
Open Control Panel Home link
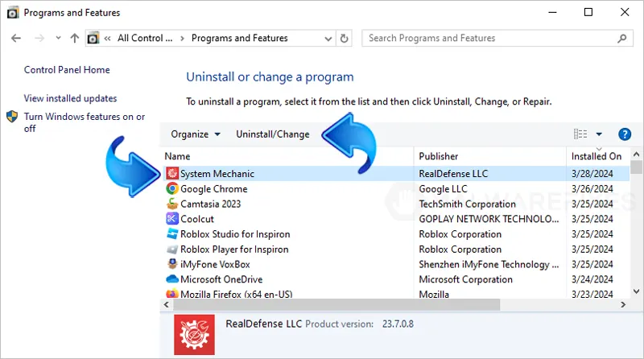[x=67, y=70]
